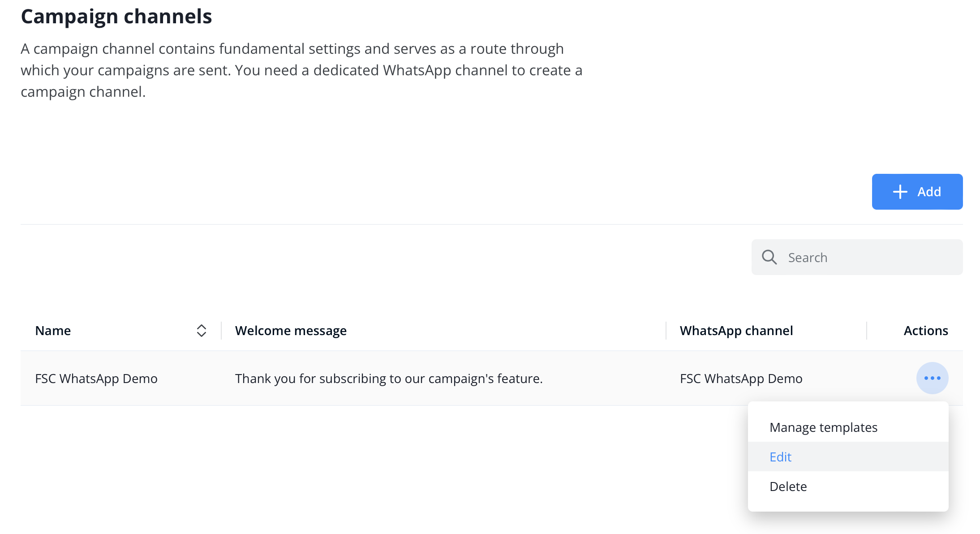Select the FSC WhatsApp Demo name cell
The image size is (980, 534).
[96, 379]
